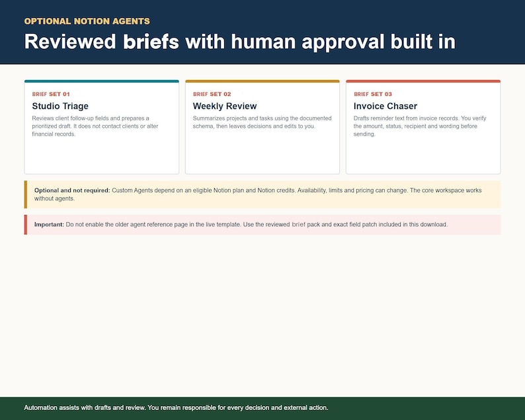This screenshot has width=525, height=420.
Task: Open the Weekly Review card title
Action: pos(225,106)
